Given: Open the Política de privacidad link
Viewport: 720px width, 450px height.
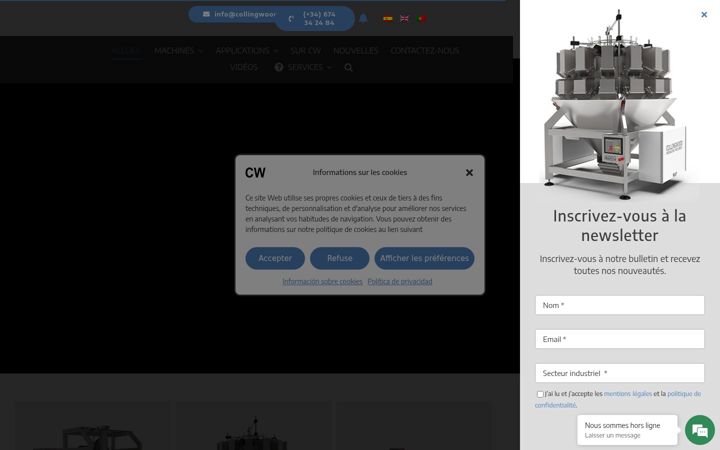Looking at the screenshot, I should pyautogui.click(x=400, y=281).
